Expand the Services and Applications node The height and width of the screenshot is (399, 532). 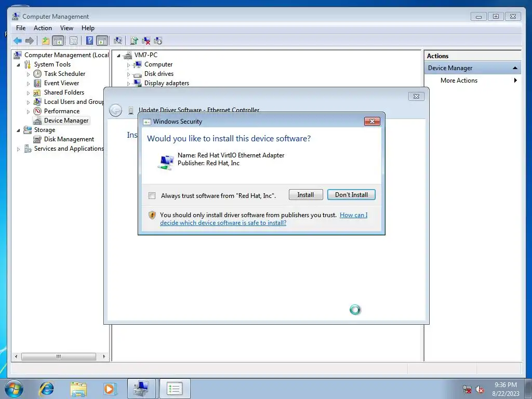tap(18, 149)
